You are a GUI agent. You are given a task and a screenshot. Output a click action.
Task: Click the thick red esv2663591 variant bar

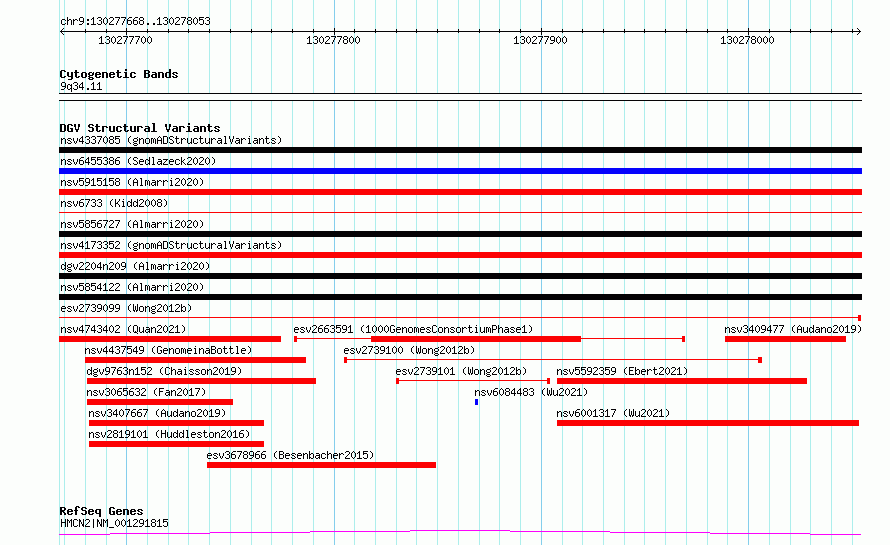476,339
